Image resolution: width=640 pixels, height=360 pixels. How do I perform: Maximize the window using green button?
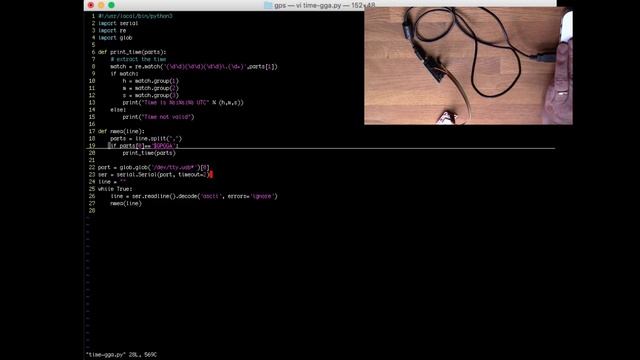tap(111, 5)
